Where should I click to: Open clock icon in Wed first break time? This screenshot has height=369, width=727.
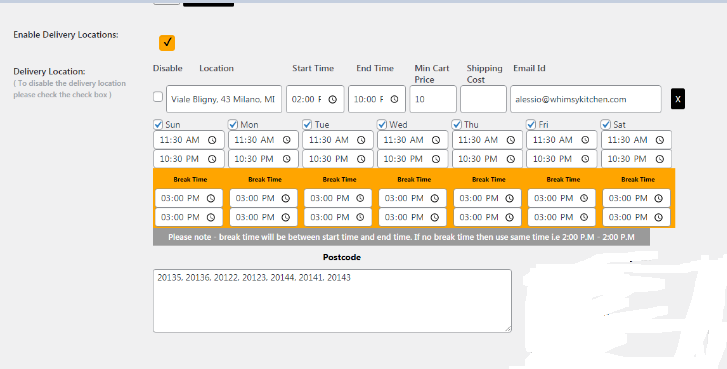[x=435, y=198]
